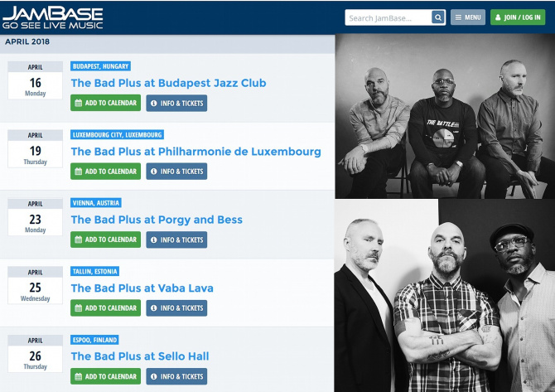Open the MENU hamburger button
This screenshot has height=392, width=555.
point(467,17)
